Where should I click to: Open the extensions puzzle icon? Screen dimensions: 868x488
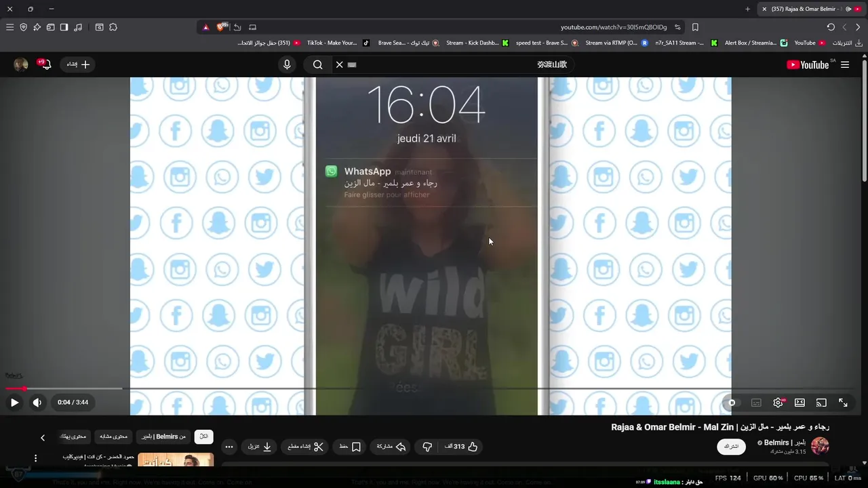point(113,27)
